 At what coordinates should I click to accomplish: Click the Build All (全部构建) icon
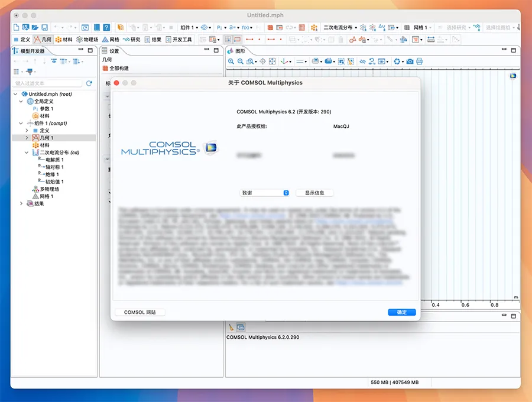(106, 69)
